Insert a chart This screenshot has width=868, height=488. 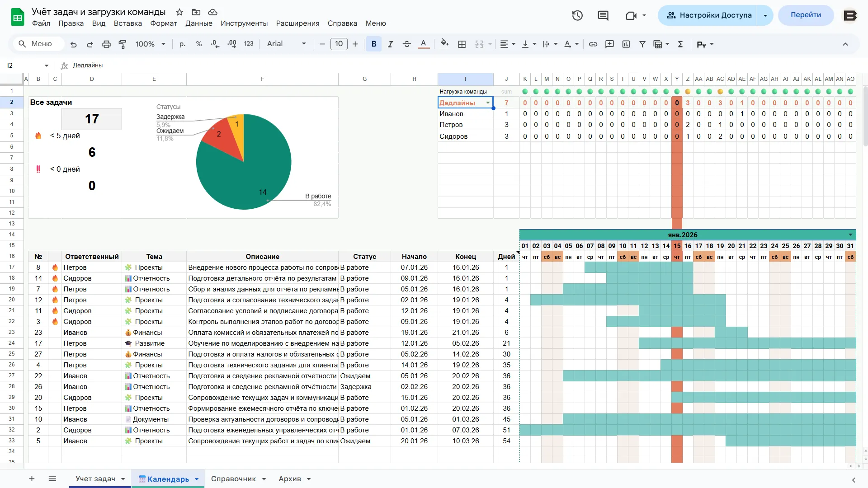click(x=626, y=44)
